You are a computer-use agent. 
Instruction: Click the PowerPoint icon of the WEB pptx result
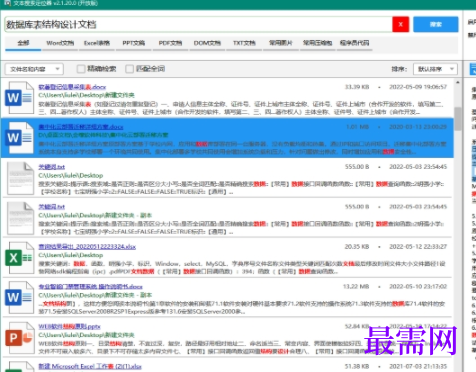(x=20, y=338)
